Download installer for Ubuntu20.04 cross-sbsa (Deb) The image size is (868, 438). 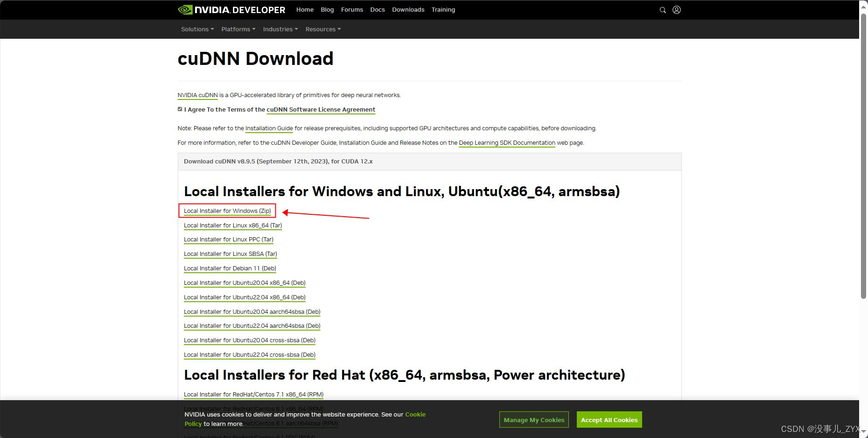click(250, 340)
